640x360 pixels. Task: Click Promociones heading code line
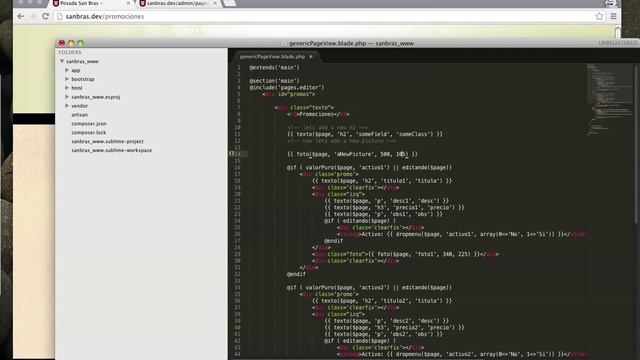pos(318,114)
